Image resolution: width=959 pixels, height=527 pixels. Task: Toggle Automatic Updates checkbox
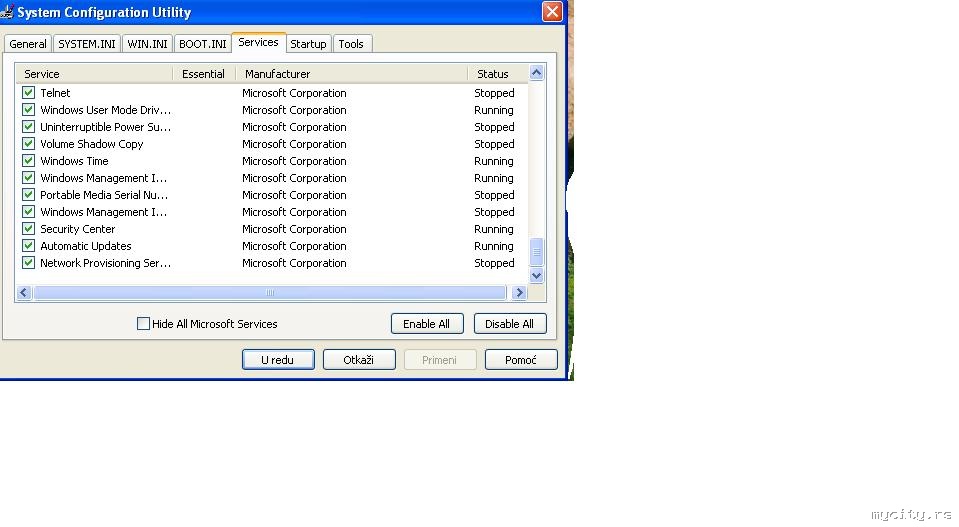coord(28,246)
